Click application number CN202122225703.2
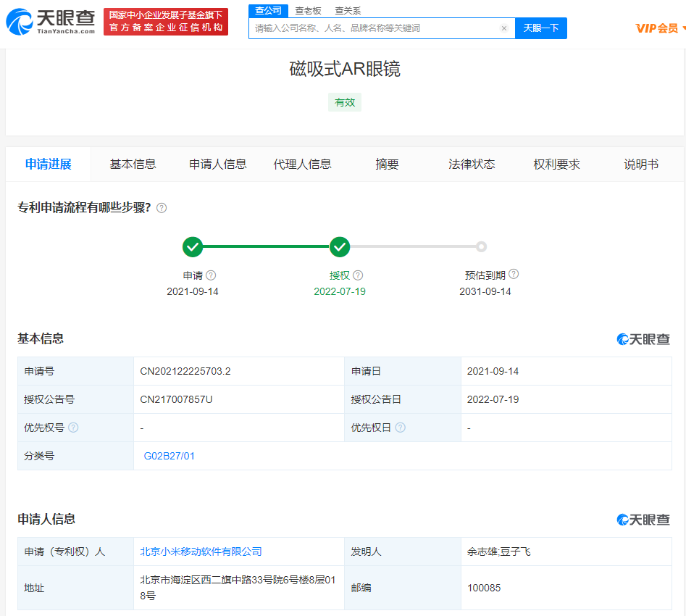 point(185,371)
